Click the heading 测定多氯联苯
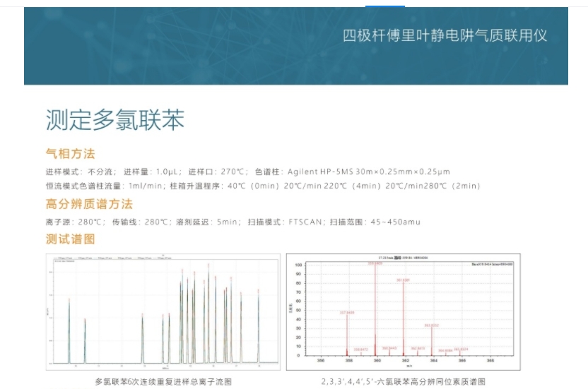Screen dimensions: 588x389 [115, 120]
